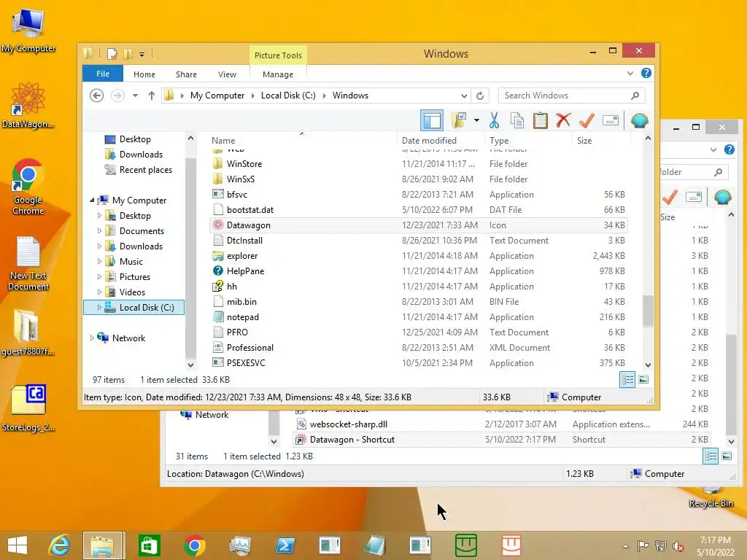Open the Manage tab under Picture Tools
This screenshot has height=560, width=747.
coord(278,74)
